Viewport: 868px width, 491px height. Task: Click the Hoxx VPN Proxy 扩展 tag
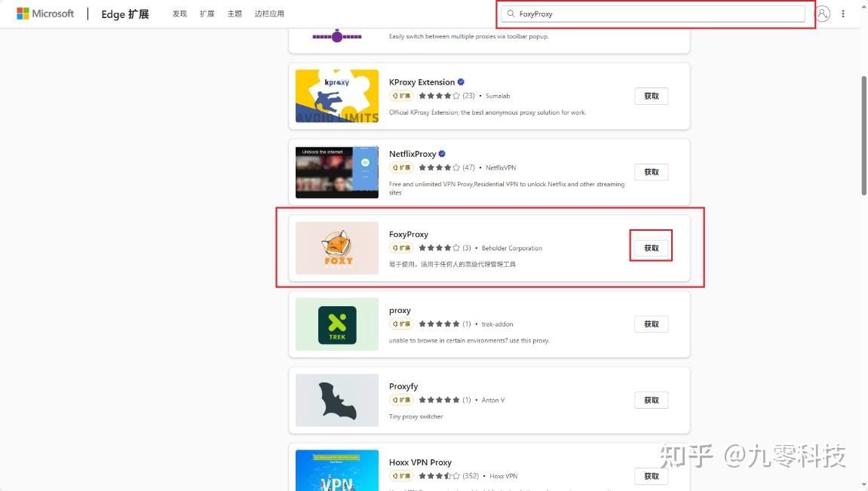click(x=401, y=476)
